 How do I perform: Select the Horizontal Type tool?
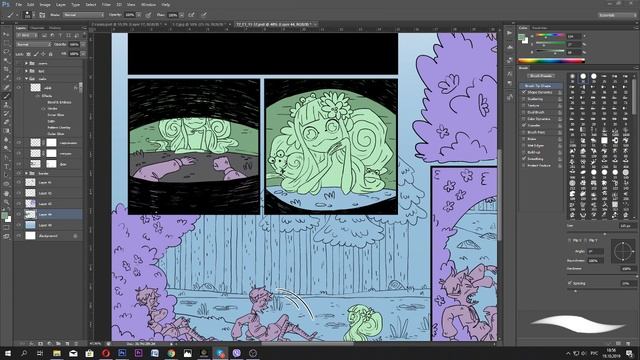(6, 166)
